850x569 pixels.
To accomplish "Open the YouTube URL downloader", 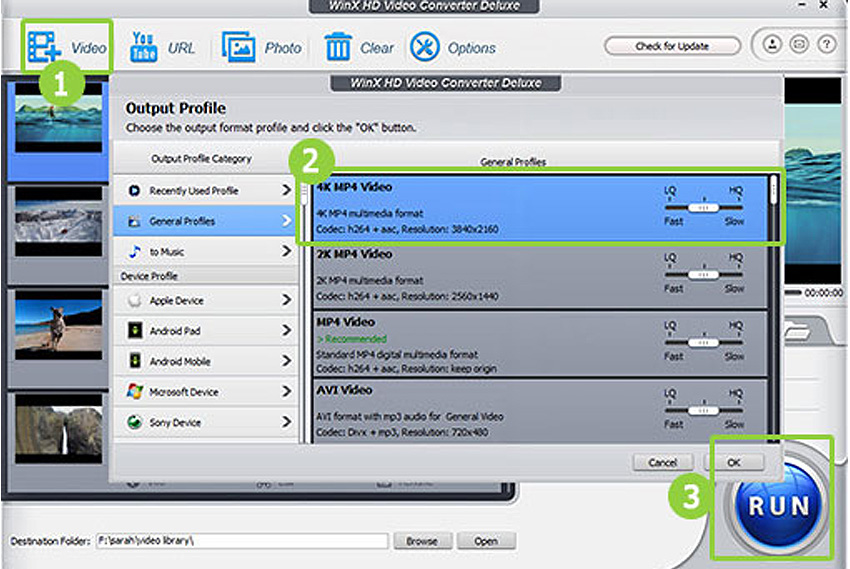I will [x=143, y=47].
